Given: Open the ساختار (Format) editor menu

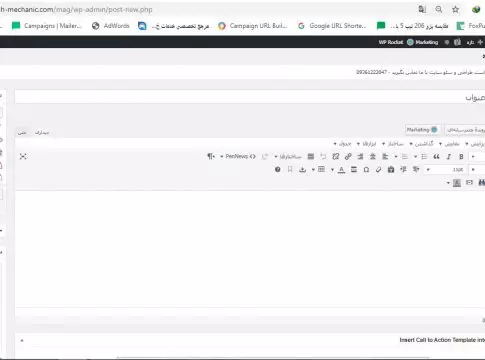Looking at the screenshot, I should (x=393, y=144).
